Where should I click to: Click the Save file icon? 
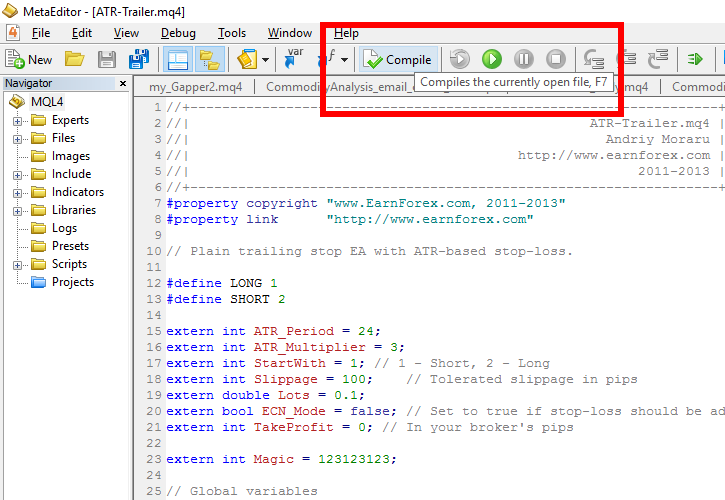[x=106, y=59]
